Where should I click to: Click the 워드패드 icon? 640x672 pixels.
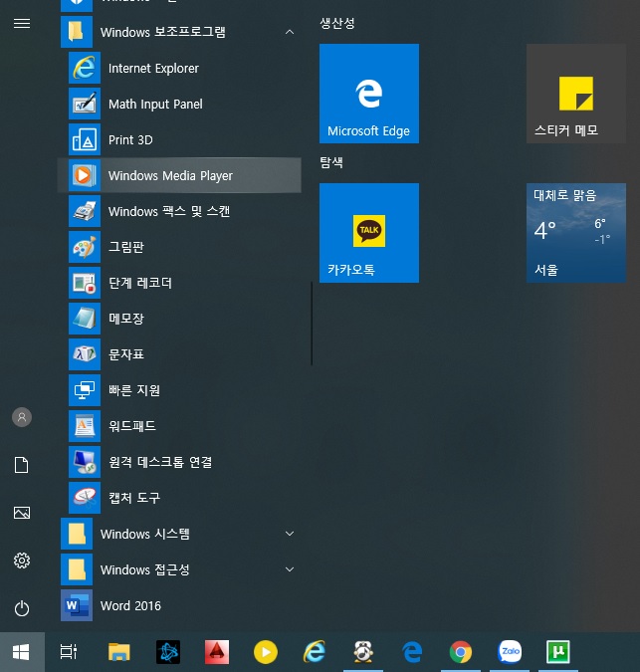[85, 426]
